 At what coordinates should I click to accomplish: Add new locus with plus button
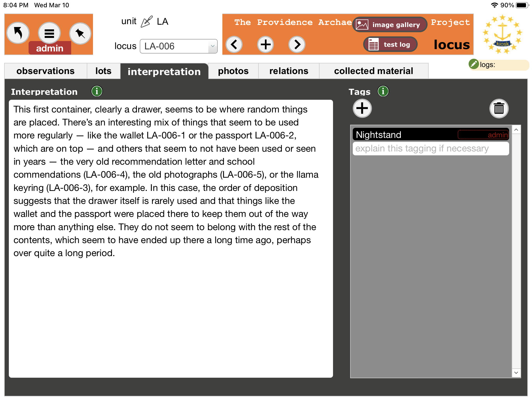pos(265,44)
